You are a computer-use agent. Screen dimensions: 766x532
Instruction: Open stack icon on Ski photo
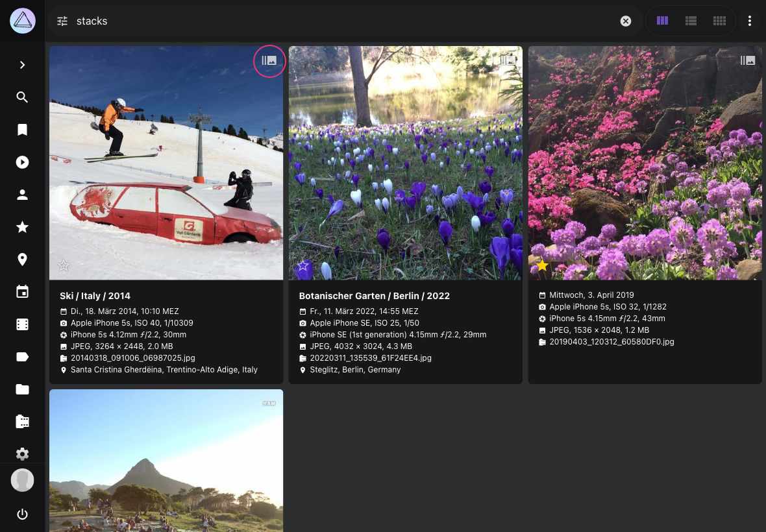[x=269, y=60]
